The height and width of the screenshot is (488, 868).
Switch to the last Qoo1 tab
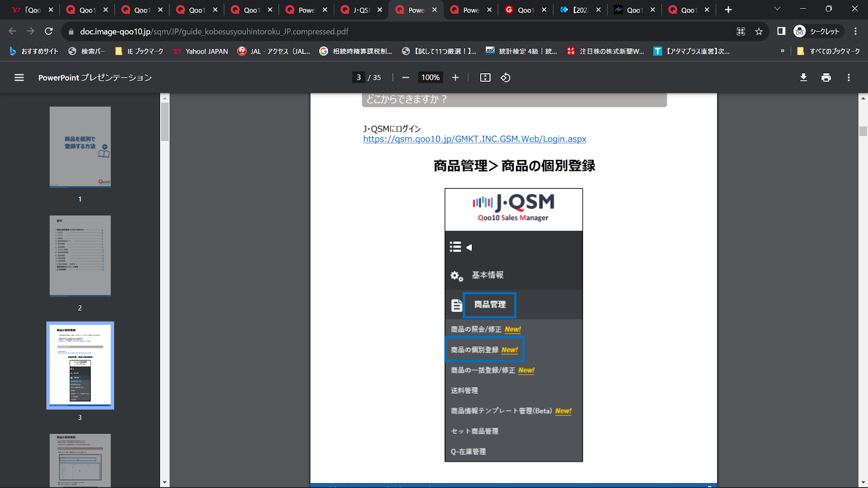click(x=689, y=10)
